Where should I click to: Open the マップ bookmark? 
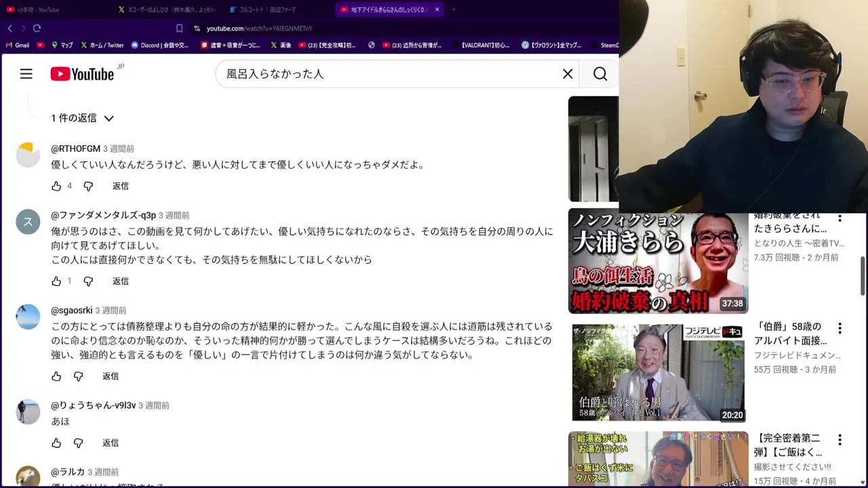click(62, 45)
